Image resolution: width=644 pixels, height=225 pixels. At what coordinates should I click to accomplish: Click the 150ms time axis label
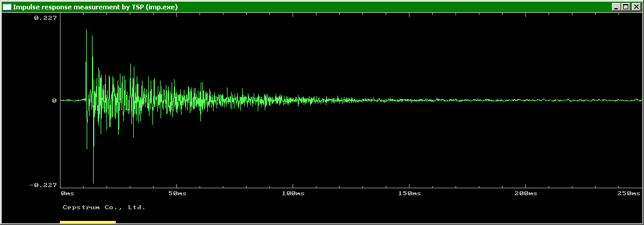410,193
